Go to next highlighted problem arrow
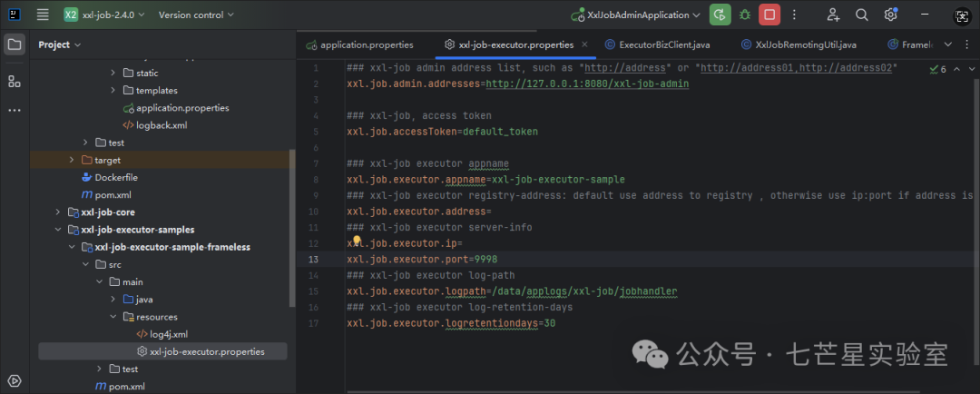This screenshot has width=980, height=394. [x=972, y=69]
